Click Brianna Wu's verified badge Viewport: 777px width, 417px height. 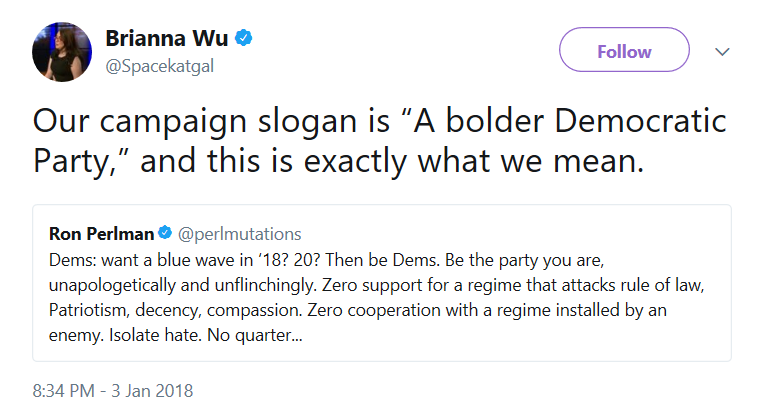tap(243, 38)
